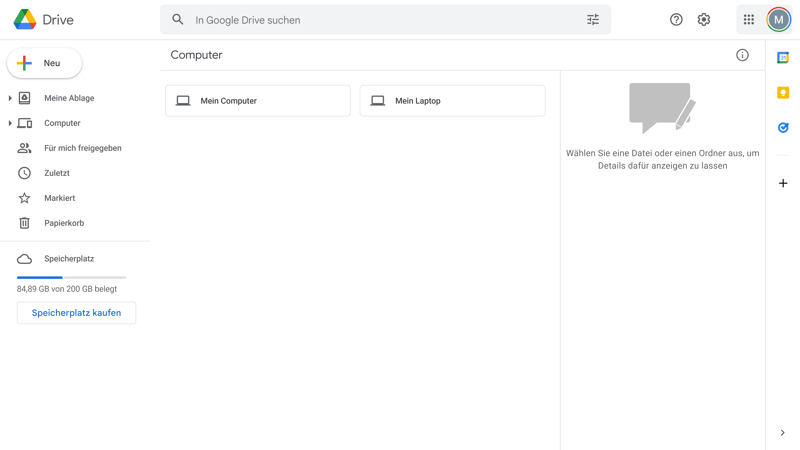Viewport: 800px width, 450px height.
Task: Toggle the details info panel icon
Action: [742, 55]
